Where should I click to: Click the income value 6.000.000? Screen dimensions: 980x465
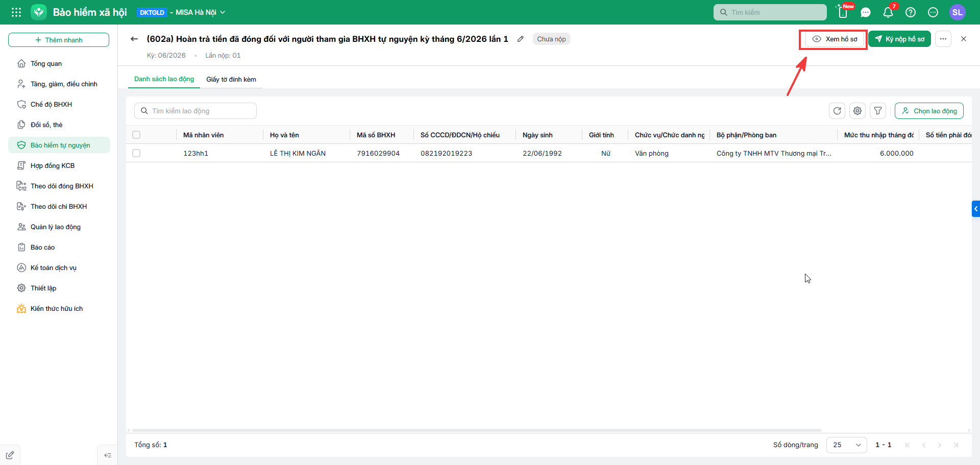point(897,153)
